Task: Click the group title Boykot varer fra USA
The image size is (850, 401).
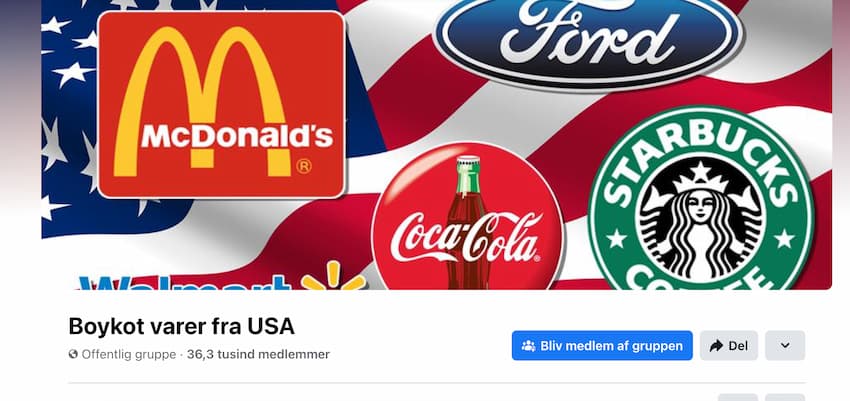Action: click(x=182, y=326)
